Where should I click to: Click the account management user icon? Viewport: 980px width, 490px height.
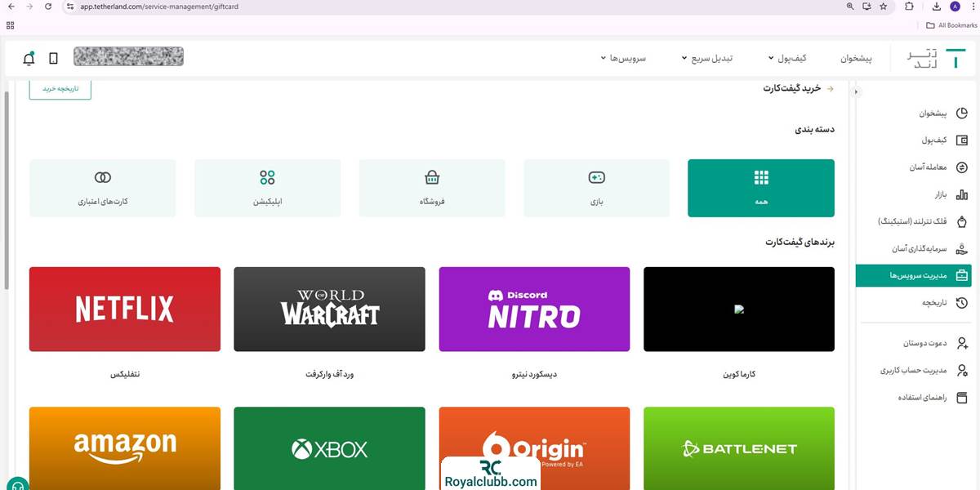point(961,370)
